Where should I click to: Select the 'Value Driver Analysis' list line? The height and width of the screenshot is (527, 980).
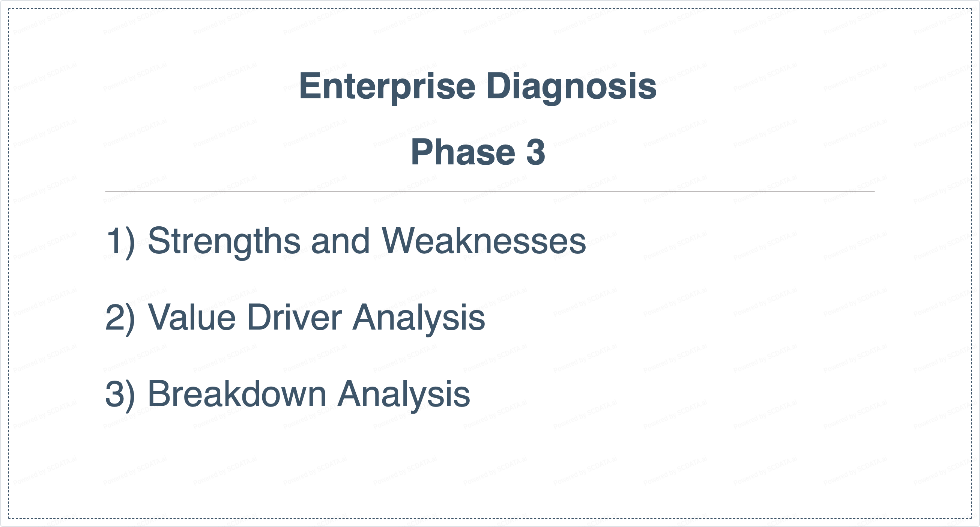[x=295, y=317]
